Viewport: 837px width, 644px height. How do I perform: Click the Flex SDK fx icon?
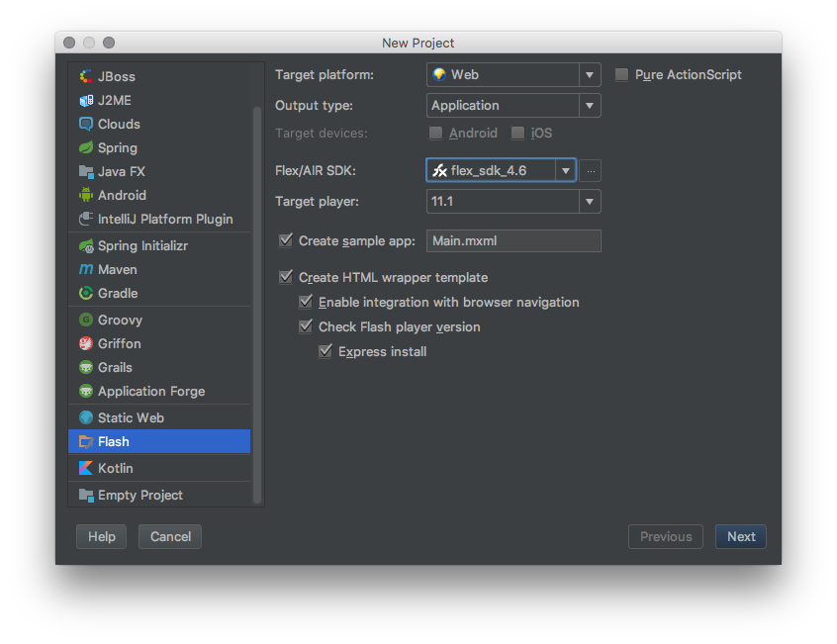coord(439,171)
